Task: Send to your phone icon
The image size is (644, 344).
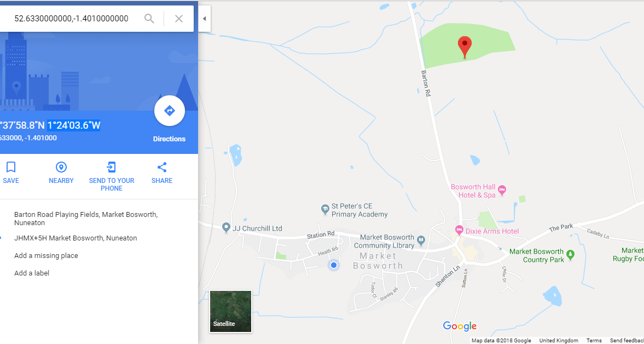Action: pyautogui.click(x=111, y=167)
